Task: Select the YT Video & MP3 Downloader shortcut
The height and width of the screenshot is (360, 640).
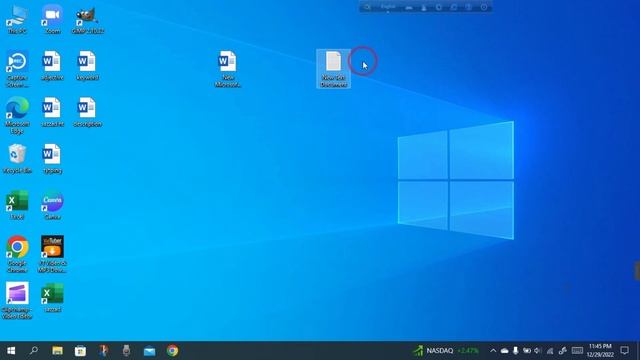Action: [52, 254]
